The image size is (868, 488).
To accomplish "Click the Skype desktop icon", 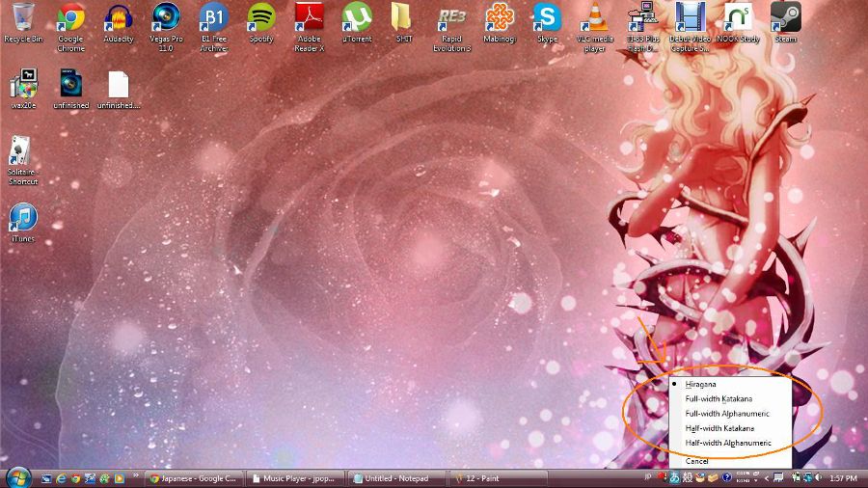I will (547, 19).
